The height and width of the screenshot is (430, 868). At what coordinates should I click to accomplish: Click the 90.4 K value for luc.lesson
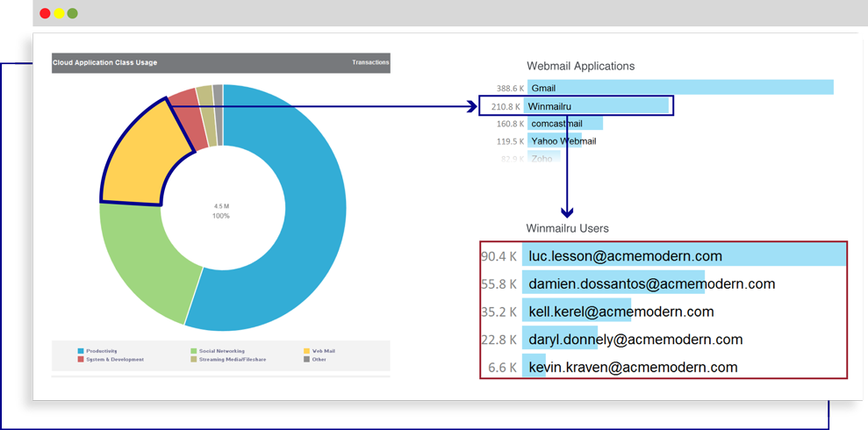click(499, 257)
